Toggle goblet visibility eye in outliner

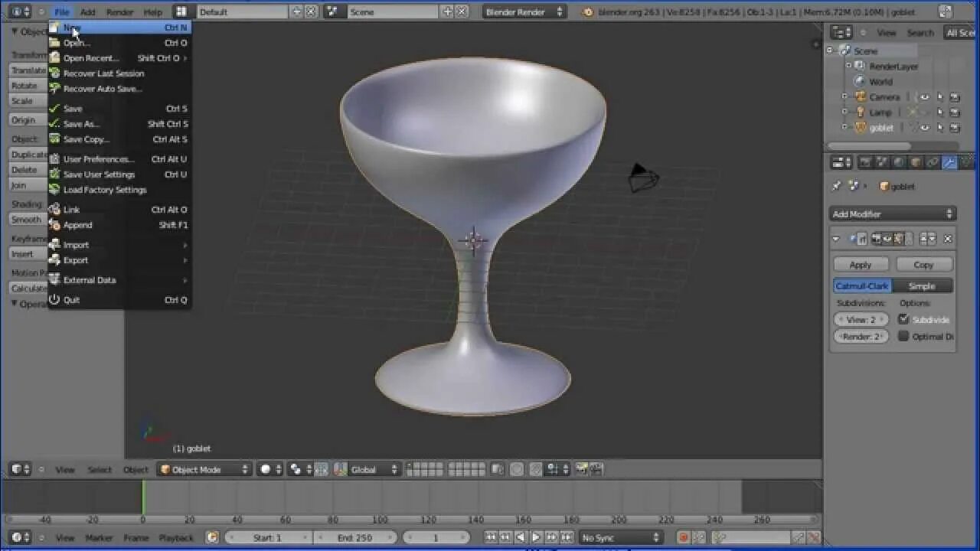pos(925,128)
